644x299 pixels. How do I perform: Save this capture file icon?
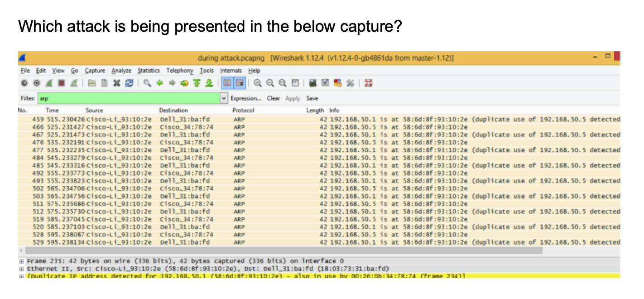[x=104, y=83]
